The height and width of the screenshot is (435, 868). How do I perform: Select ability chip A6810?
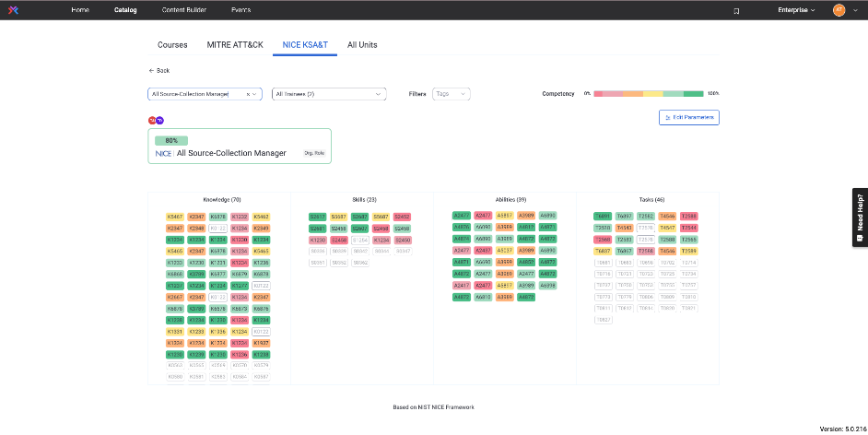point(483,297)
